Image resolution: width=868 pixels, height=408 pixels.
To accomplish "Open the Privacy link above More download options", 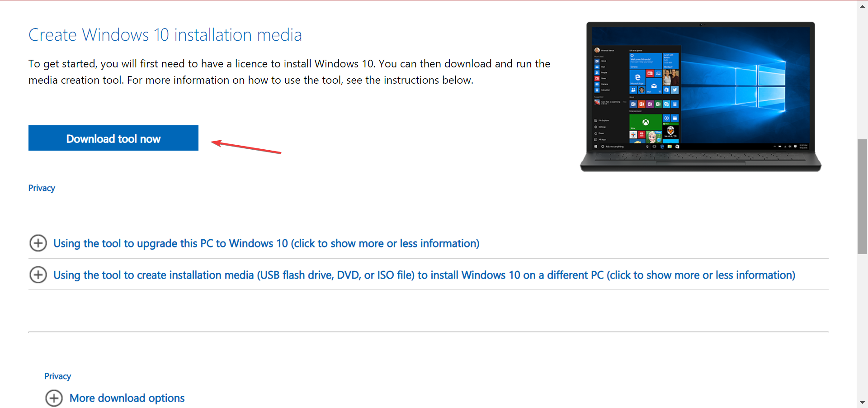I will [57, 376].
